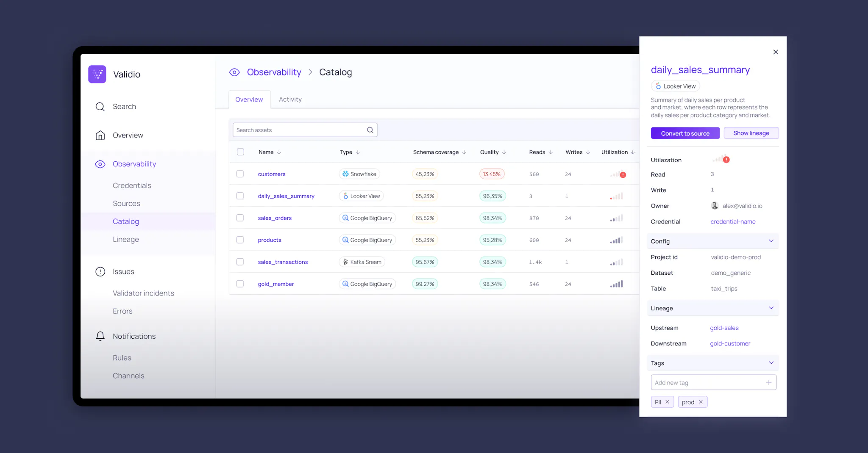This screenshot has width=868, height=453.
Task: Click the Observability breadcrumb link
Action: 274,72
